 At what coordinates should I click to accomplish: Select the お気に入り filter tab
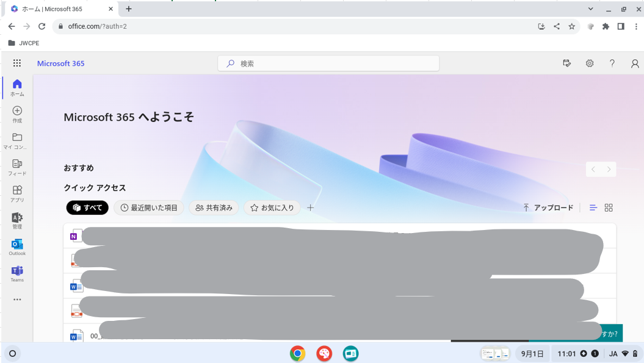[272, 208]
